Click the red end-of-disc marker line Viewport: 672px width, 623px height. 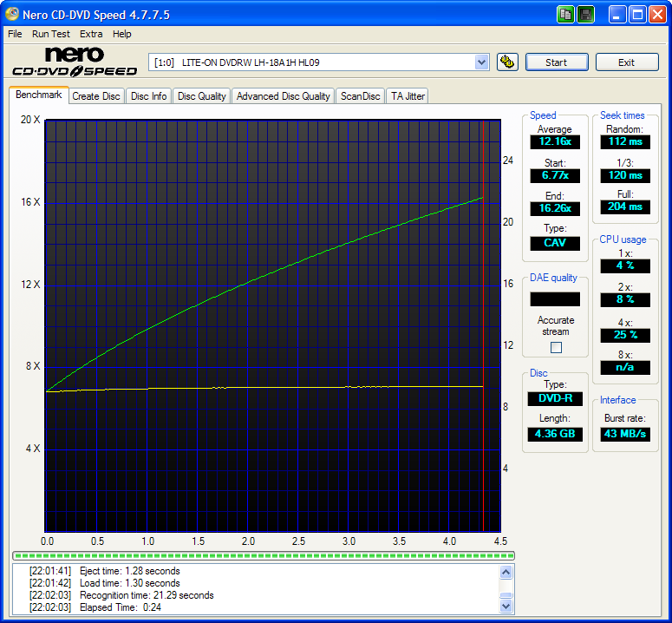click(484, 326)
